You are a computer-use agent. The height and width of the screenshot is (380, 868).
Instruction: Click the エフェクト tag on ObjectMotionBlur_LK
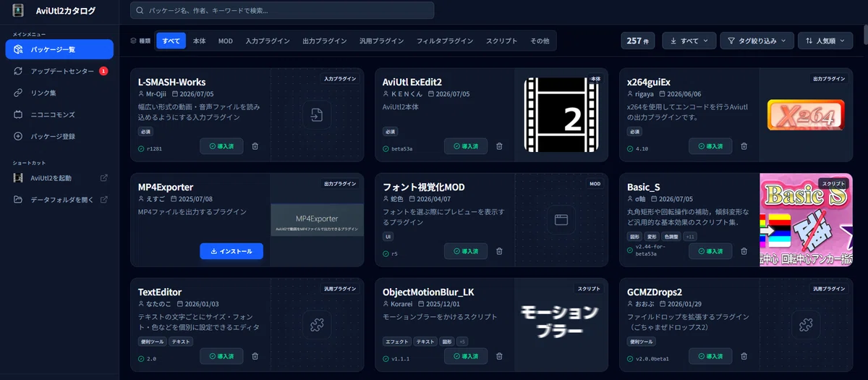pos(396,342)
